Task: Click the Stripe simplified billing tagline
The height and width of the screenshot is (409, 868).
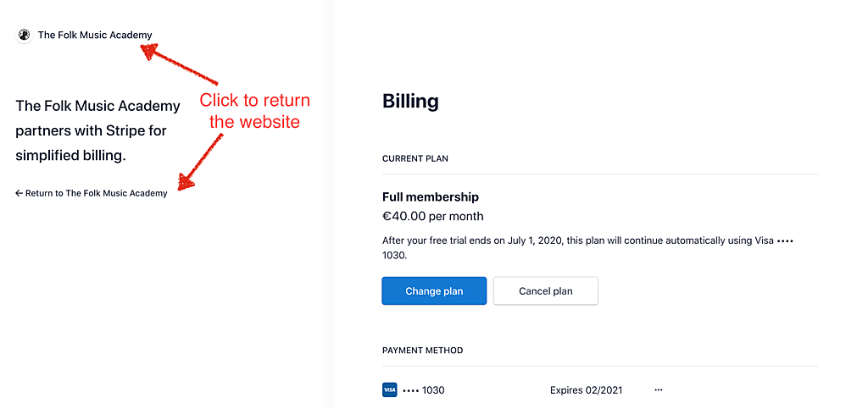Action: (97, 130)
